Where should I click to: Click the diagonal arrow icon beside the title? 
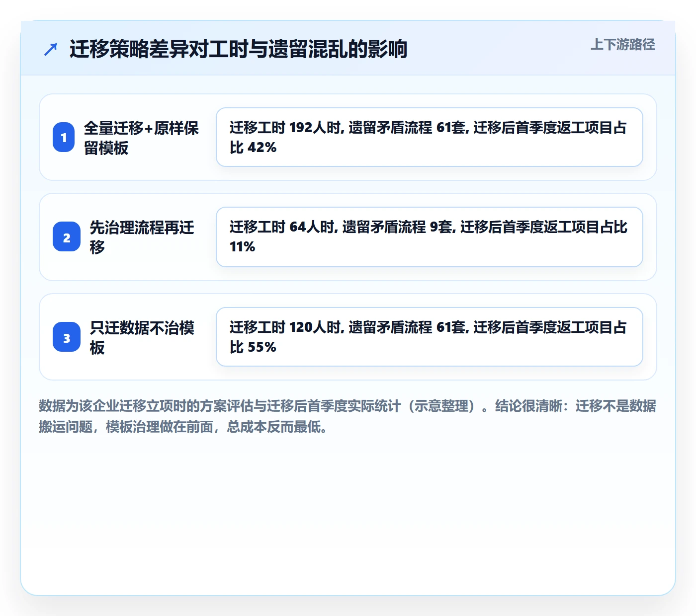click(x=51, y=49)
